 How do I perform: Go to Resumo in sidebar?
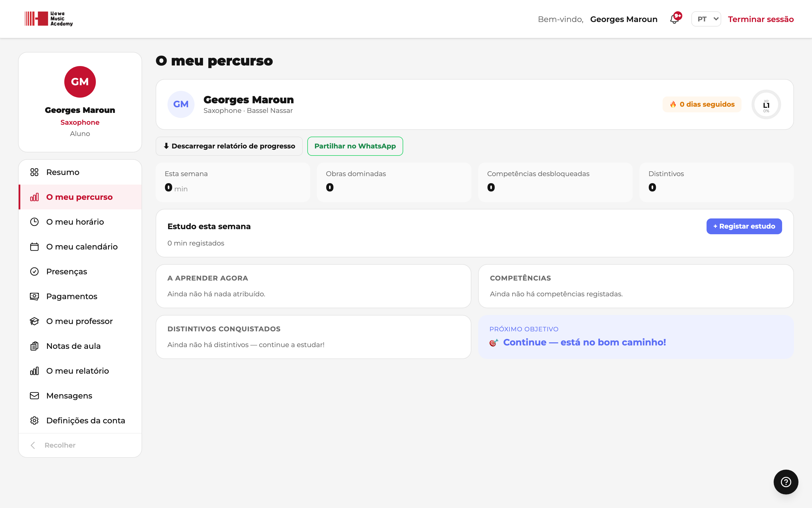click(80, 172)
